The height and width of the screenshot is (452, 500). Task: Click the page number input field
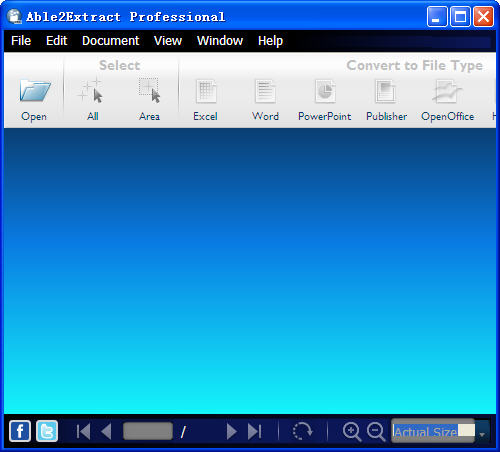point(148,431)
